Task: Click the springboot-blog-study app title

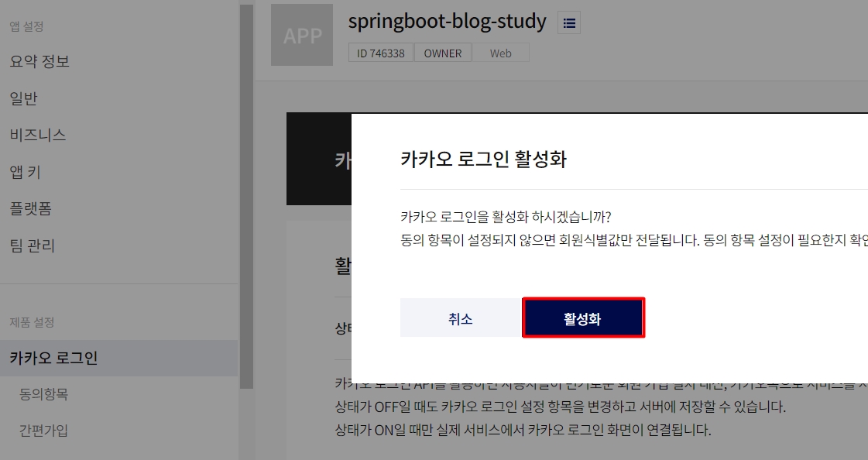Action: pos(447,22)
